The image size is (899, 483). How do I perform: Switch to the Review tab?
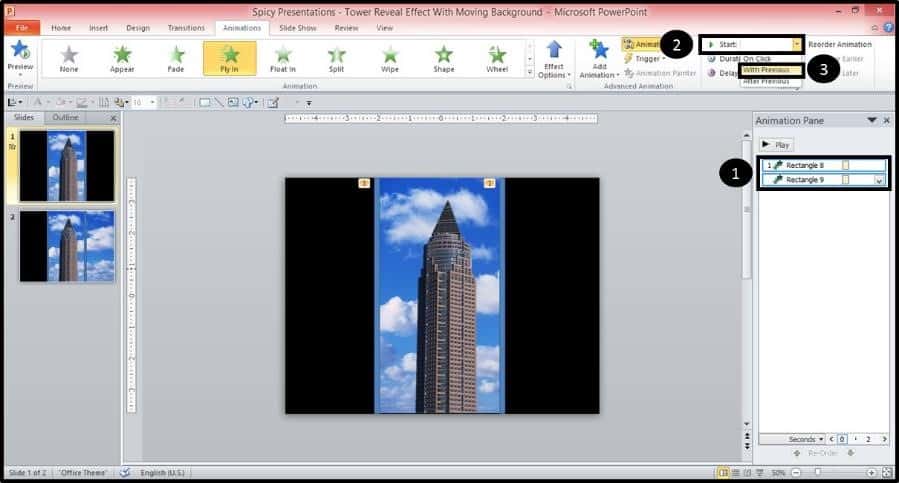coord(346,28)
